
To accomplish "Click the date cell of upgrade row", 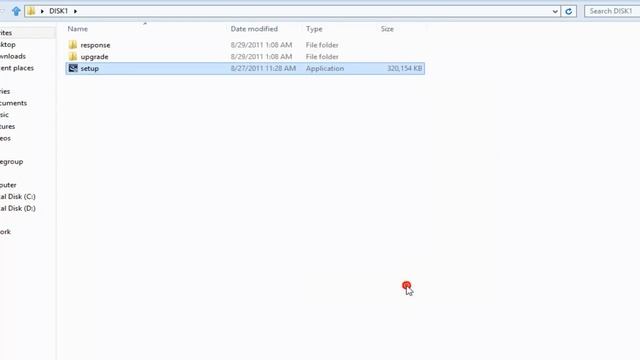I will [x=261, y=57].
